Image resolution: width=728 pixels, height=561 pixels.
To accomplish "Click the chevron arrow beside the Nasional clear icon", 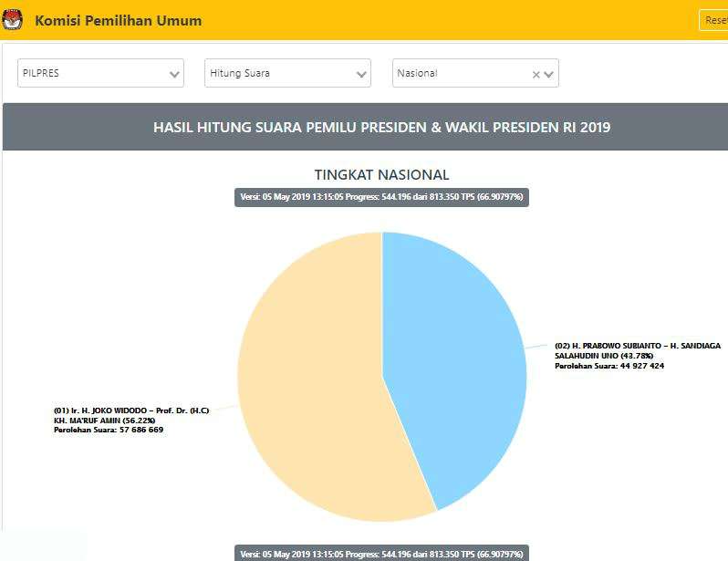I will [549, 75].
